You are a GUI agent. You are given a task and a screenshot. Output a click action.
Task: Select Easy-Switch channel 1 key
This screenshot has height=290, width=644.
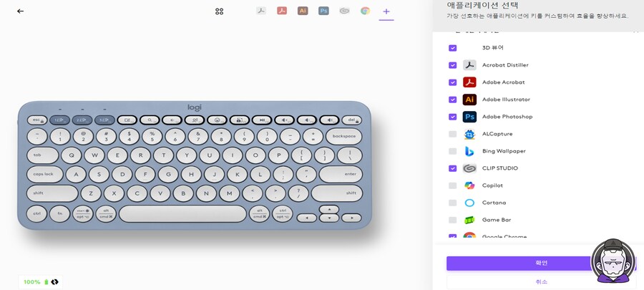[59, 120]
